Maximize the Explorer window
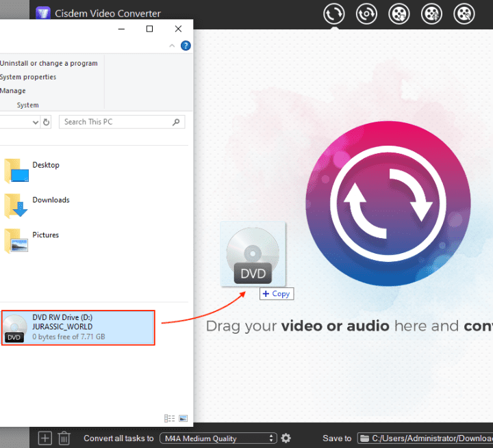 point(150,29)
